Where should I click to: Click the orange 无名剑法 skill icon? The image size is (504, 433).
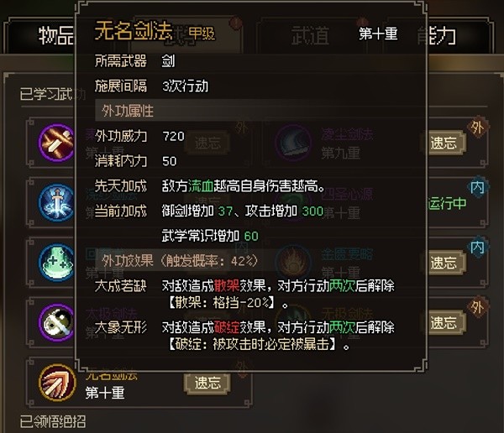pos(57,383)
